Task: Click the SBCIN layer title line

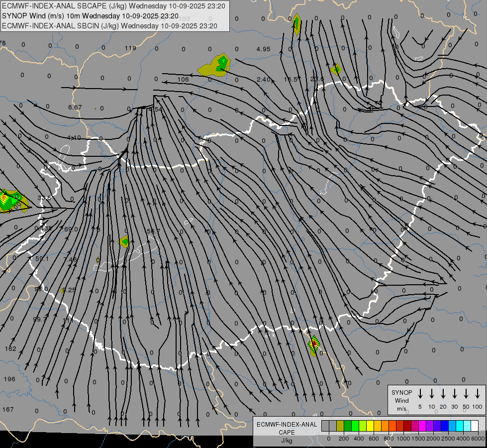Action: (109, 25)
